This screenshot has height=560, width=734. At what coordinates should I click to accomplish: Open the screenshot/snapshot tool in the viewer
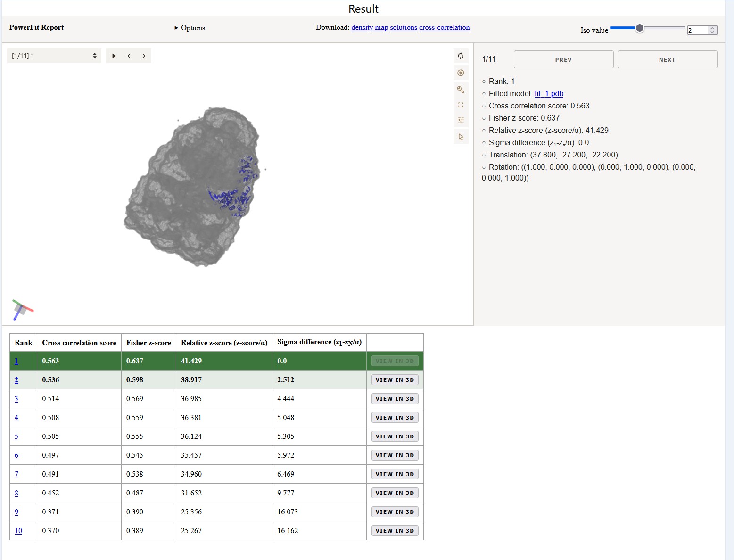[461, 73]
